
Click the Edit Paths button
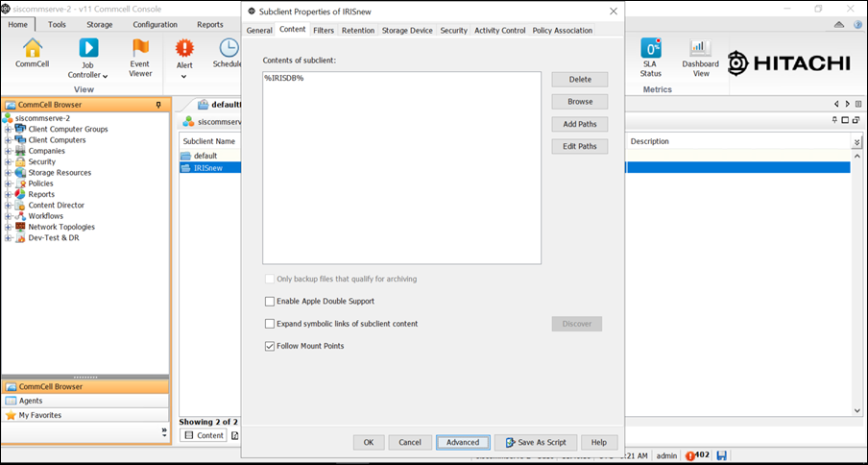pos(580,146)
